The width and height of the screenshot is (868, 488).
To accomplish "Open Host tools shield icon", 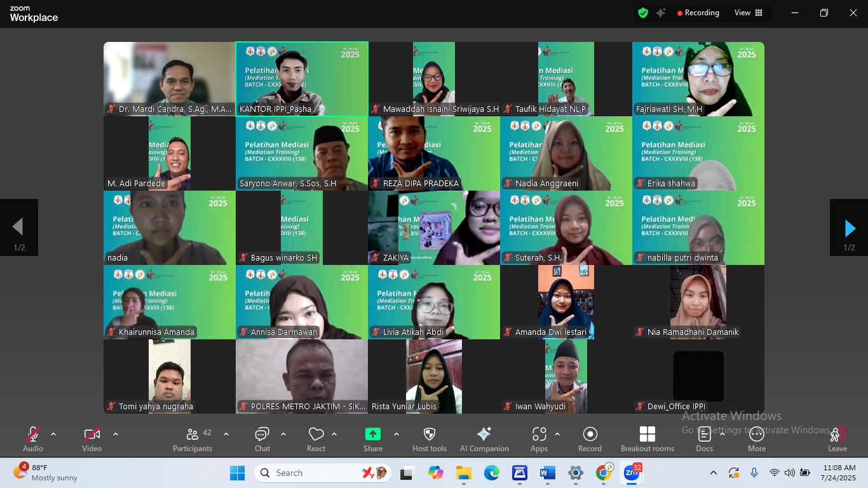I will tap(430, 438).
